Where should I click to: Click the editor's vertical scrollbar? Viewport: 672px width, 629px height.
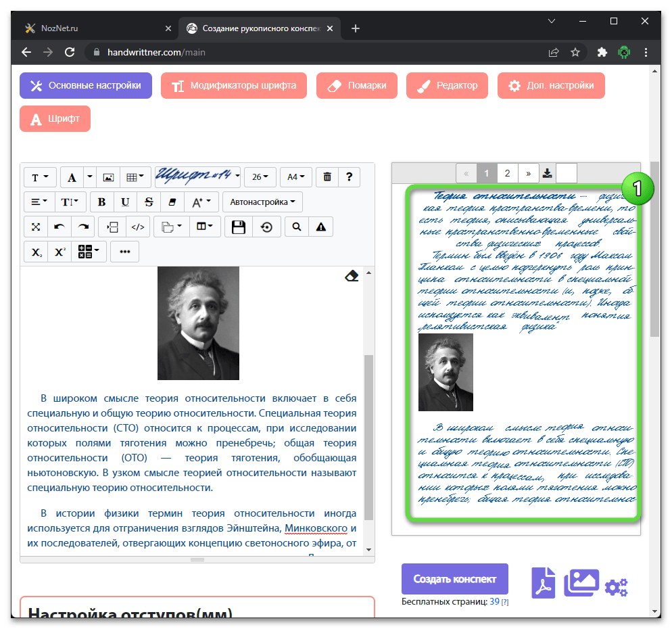pyautogui.click(x=368, y=433)
